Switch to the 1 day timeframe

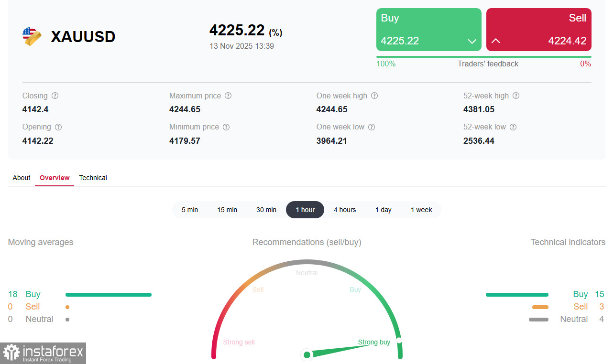383,210
